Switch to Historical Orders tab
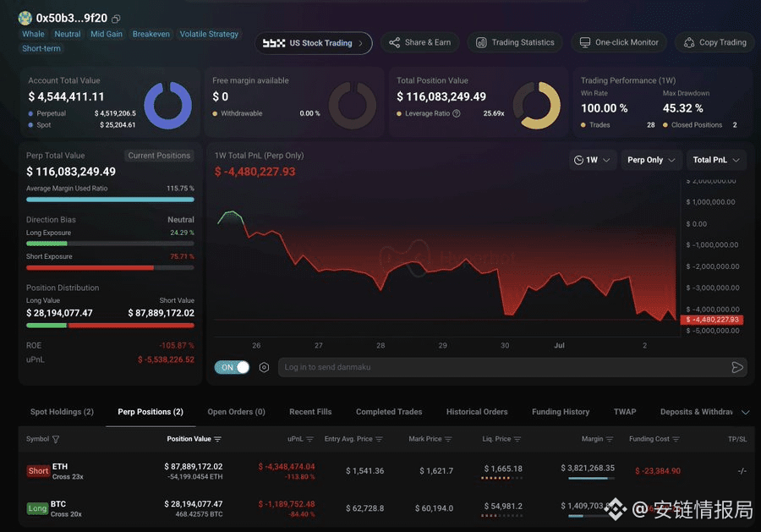The image size is (761, 532). (477, 412)
